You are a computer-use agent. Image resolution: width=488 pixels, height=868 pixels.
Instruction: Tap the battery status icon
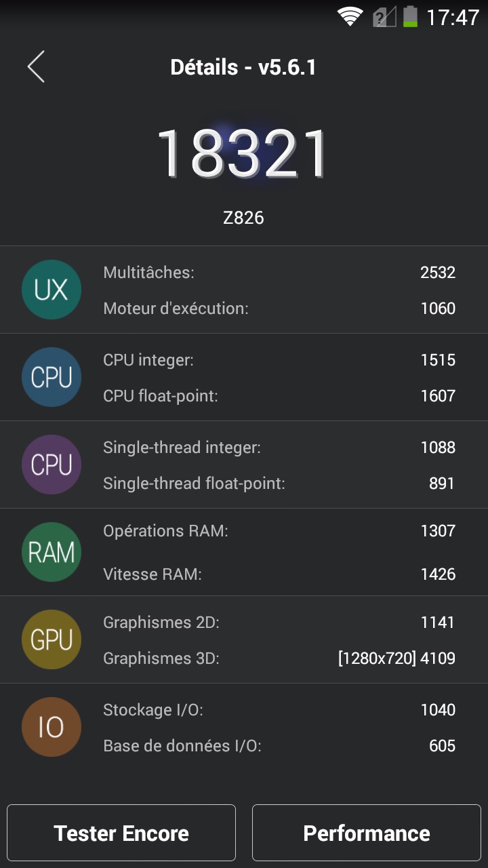point(410,16)
